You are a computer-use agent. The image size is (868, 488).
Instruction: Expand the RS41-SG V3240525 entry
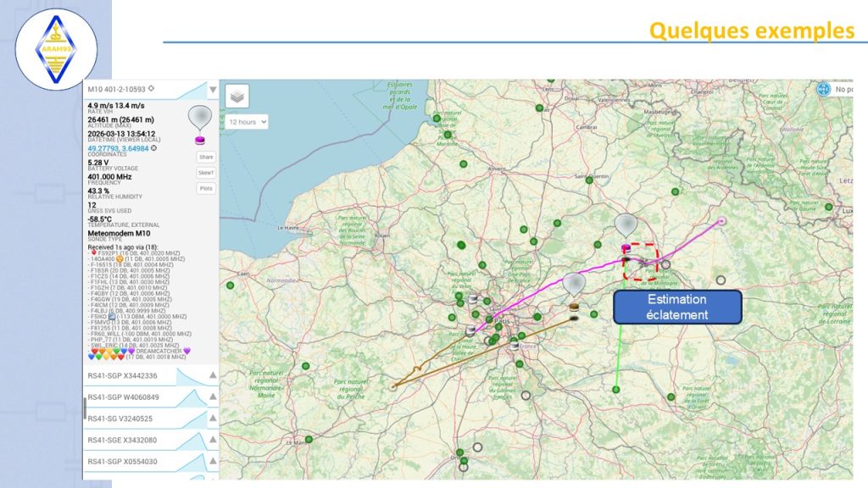click(213, 419)
